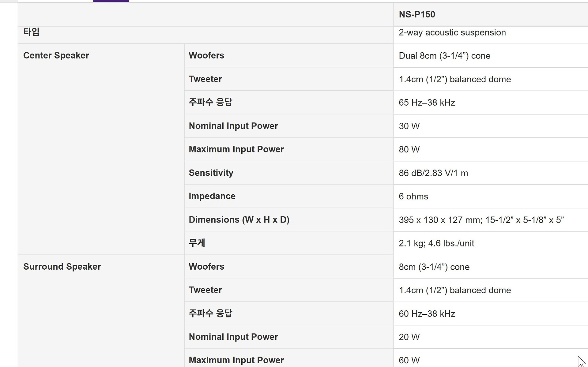This screenshot has height=367, width=588.
Task: Click the Dual 8cm cone woofer value
Action: click(x=444, y=56)
